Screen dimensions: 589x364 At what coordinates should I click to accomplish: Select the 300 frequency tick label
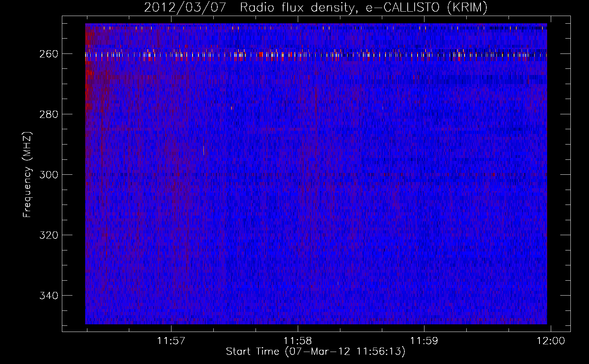click(x=48, y=175)
